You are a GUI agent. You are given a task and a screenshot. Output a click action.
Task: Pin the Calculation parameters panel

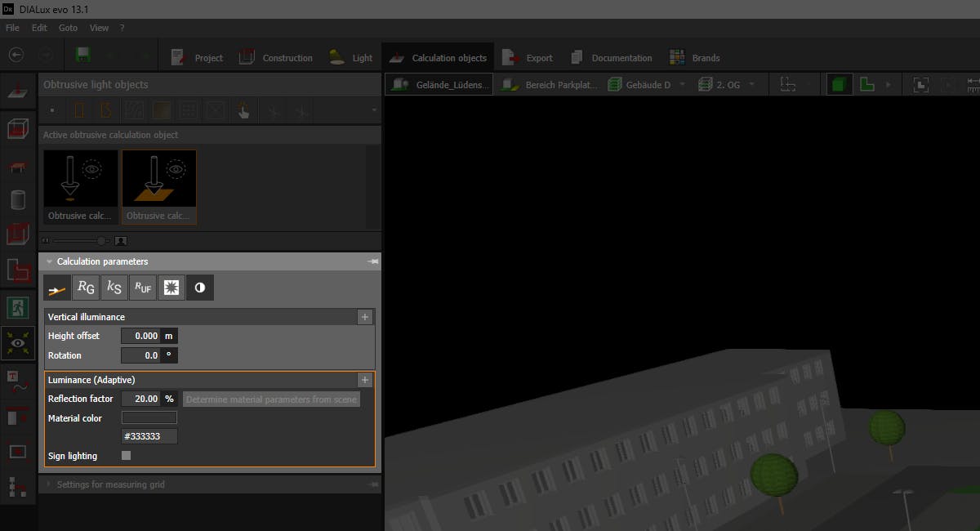[x=373, y=262]
